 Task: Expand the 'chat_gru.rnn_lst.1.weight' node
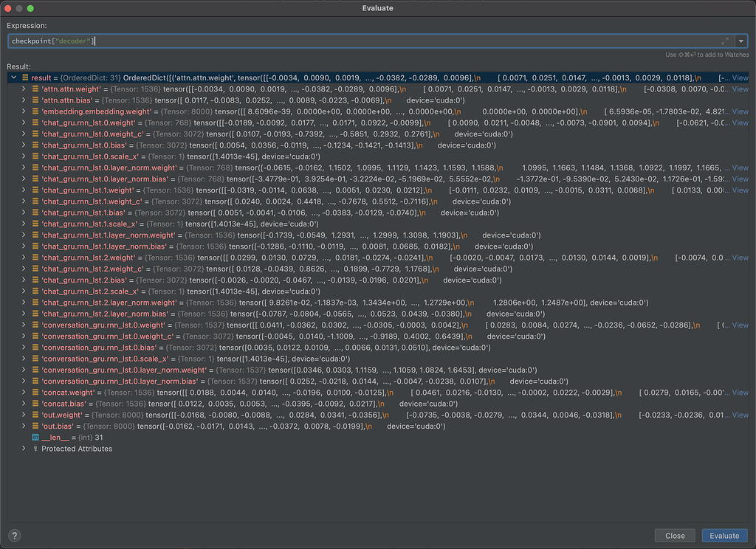click(23, 190)
